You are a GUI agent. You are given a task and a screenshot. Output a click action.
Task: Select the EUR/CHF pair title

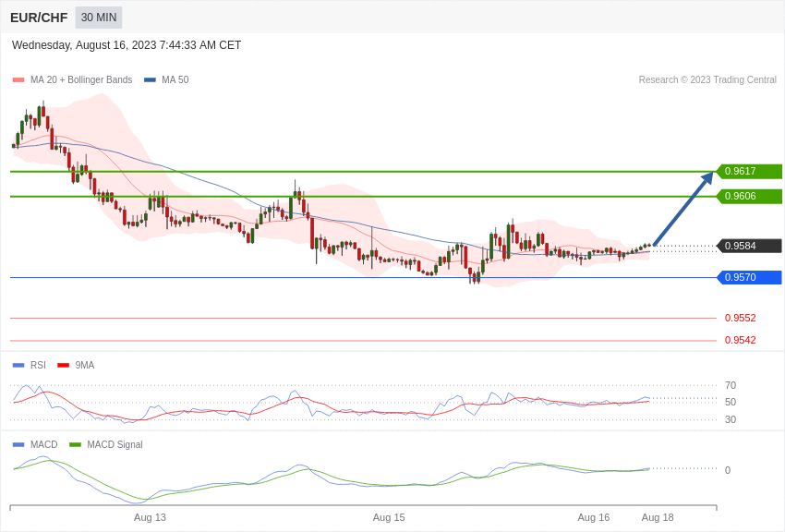[39, 18]
